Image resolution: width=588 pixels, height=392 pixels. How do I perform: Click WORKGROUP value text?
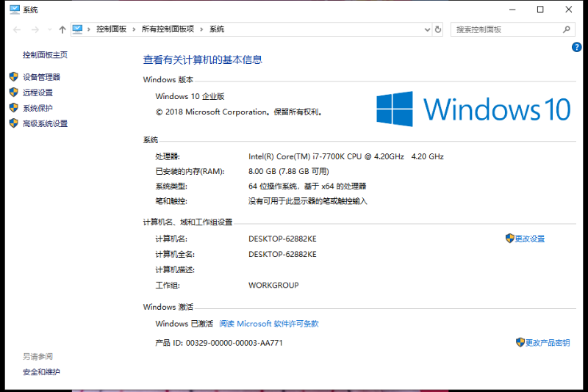(x=273, y=286)
